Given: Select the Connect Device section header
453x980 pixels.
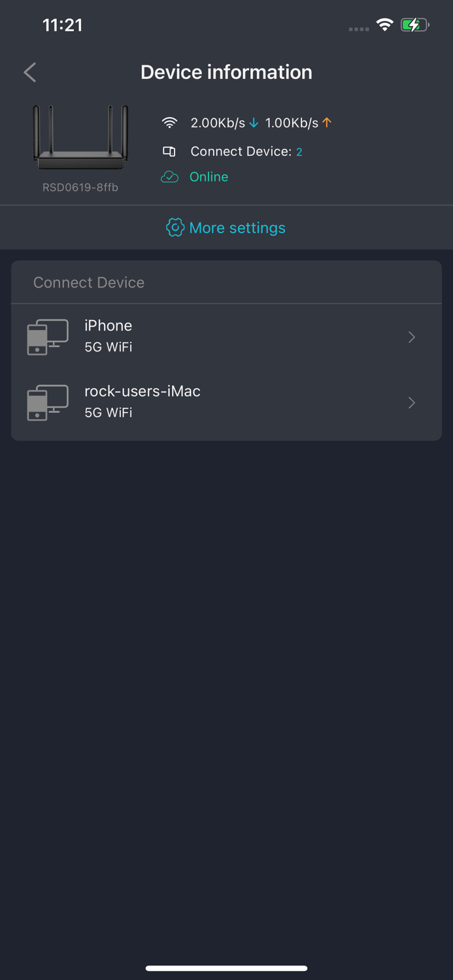Looking at the screenshot, I should pos(88,282).
